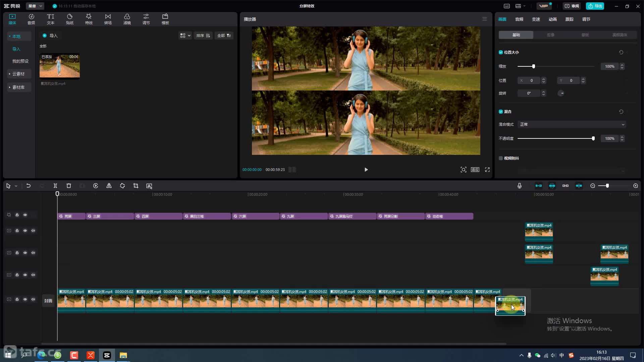The width and height of the screenshot is (644, 362).
Task: Hide the effects track with eye icon
Action: [25, 215]
